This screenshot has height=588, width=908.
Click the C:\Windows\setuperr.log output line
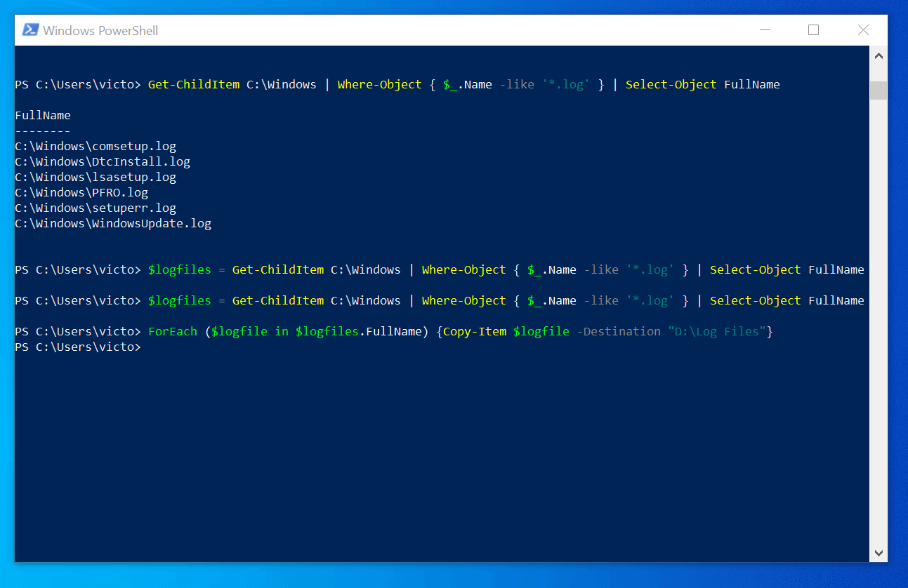(x=96, y=208)
